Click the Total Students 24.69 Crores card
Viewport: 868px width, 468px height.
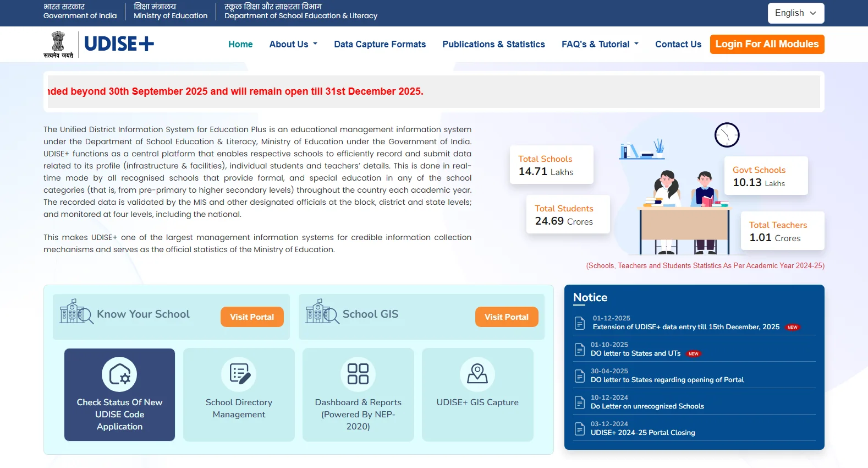[568, 214]
